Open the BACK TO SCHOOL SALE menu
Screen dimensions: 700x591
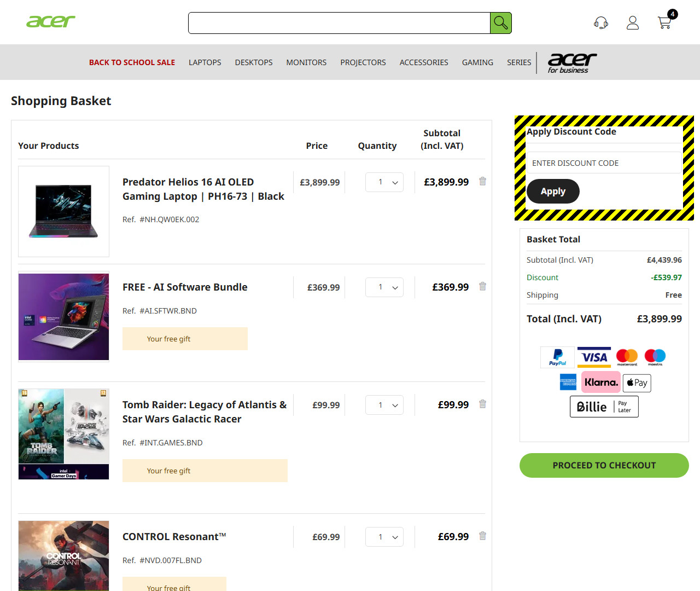click(132, 62)
